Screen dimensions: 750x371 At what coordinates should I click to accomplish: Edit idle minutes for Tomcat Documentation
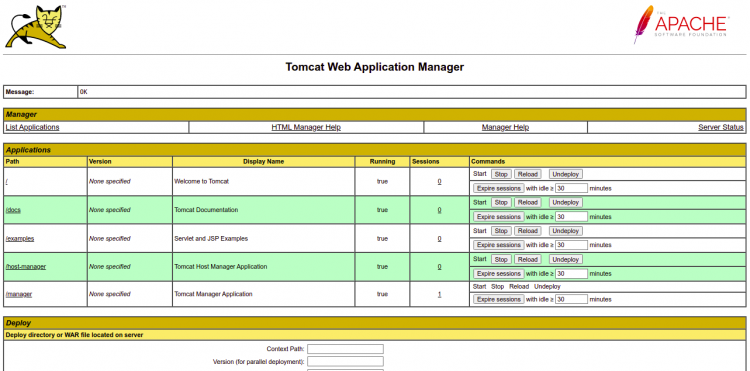click(x=571, y=217)
